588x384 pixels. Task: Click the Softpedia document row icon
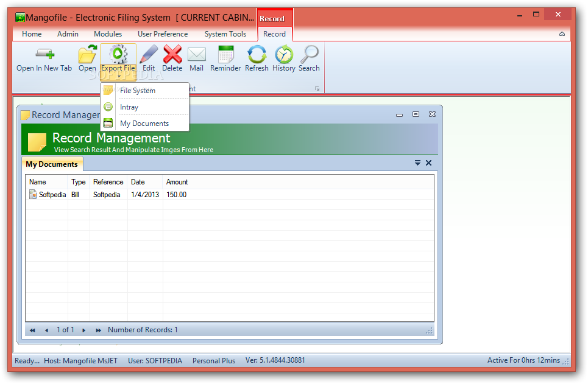34,195
